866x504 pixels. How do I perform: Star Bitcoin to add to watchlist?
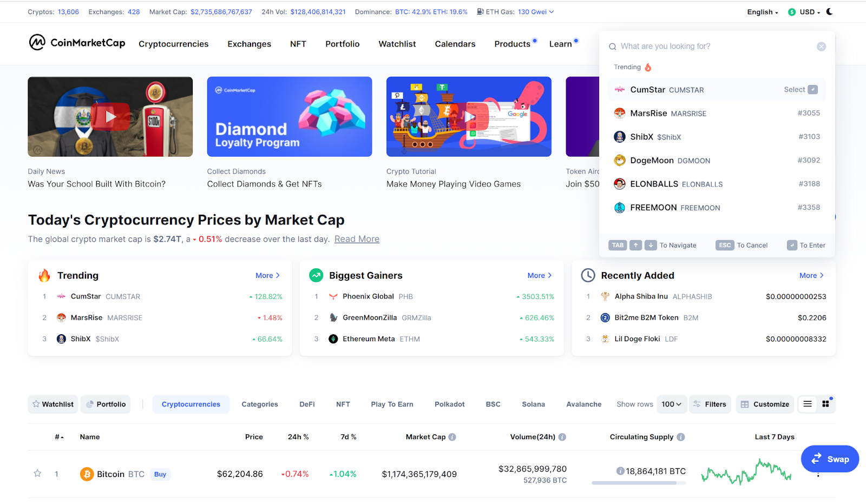[37, 474]
